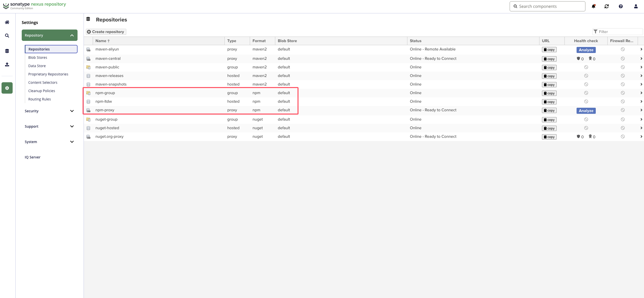The image size is (644, 298).
Task: Open the user account icon
Action: click(x=636, y=6)
